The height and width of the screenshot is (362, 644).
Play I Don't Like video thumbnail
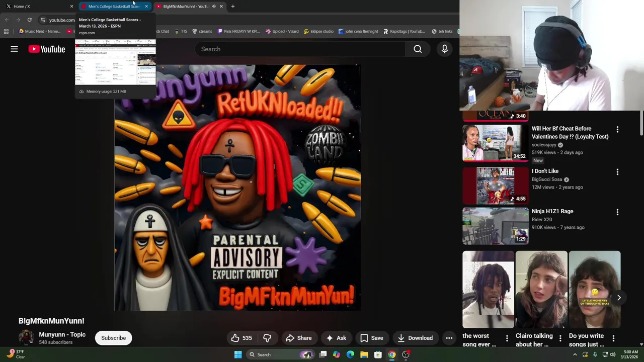point(496,185)
